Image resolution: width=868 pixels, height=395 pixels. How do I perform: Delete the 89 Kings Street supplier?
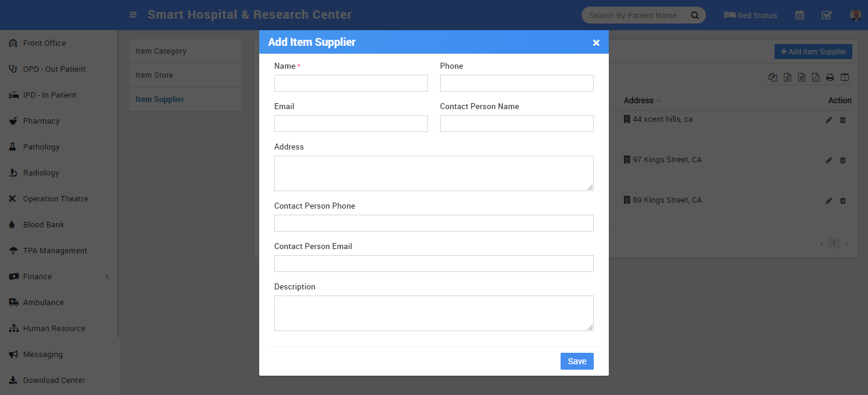pos(843,201)
